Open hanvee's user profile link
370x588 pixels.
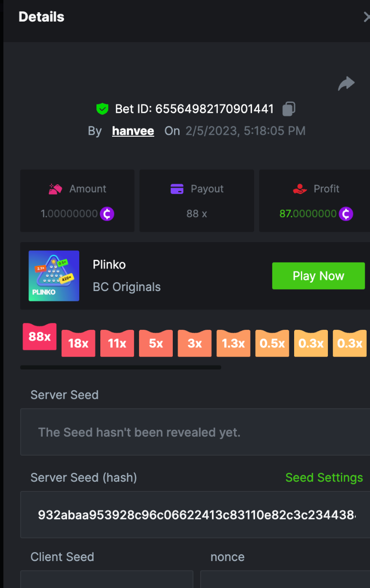pos(133,131)
